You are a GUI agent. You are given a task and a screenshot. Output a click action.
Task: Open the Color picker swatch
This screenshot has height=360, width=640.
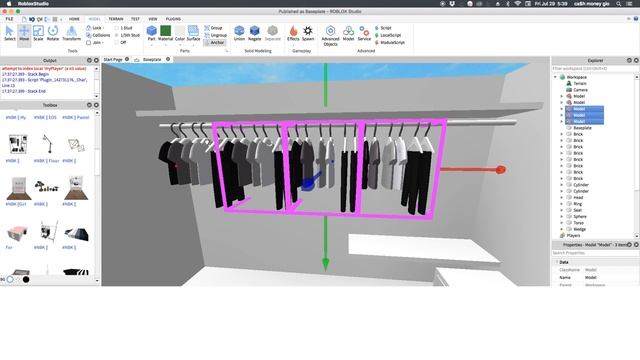pyautogui.click(x=180, y=33)
